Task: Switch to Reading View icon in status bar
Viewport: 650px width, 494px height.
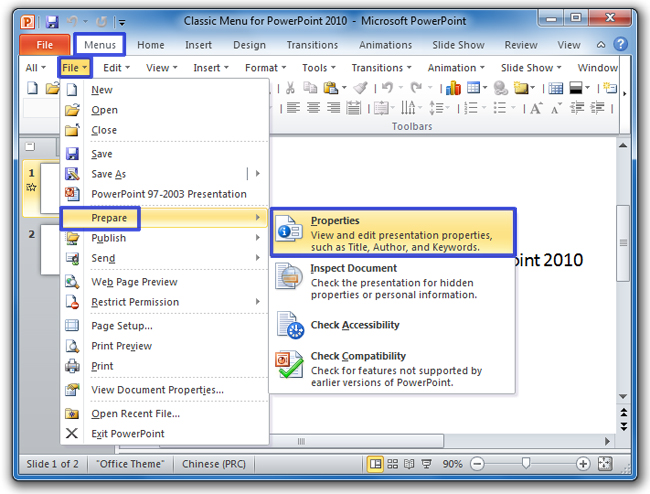Action: pos(409,464)
